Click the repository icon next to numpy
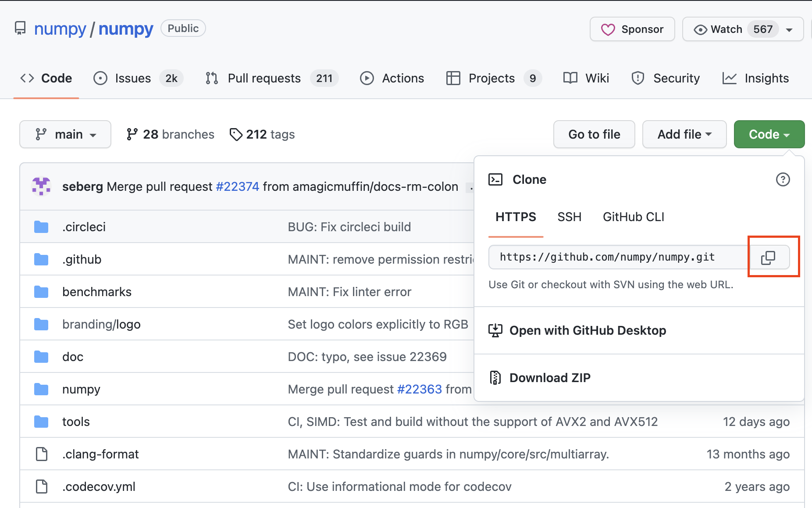The width and height of the screenshot is (812, 508). 20,29
